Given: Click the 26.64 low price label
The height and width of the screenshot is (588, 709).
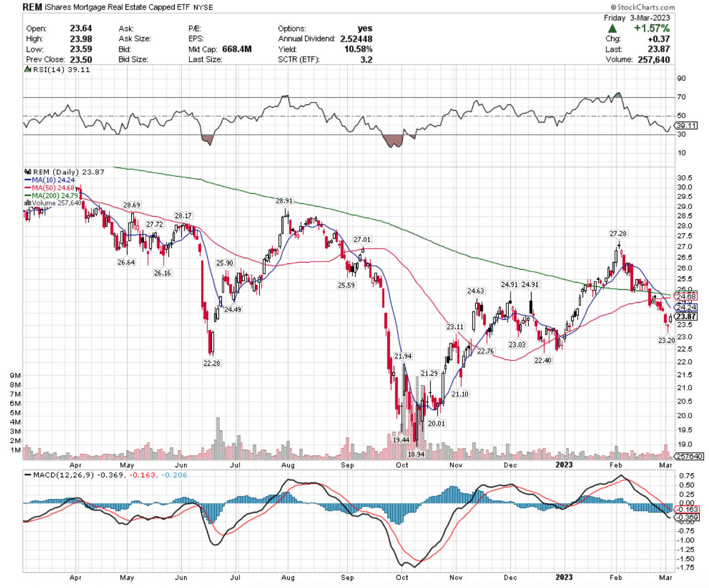Looking at the screenshot, I should click(x=126, y=262).
